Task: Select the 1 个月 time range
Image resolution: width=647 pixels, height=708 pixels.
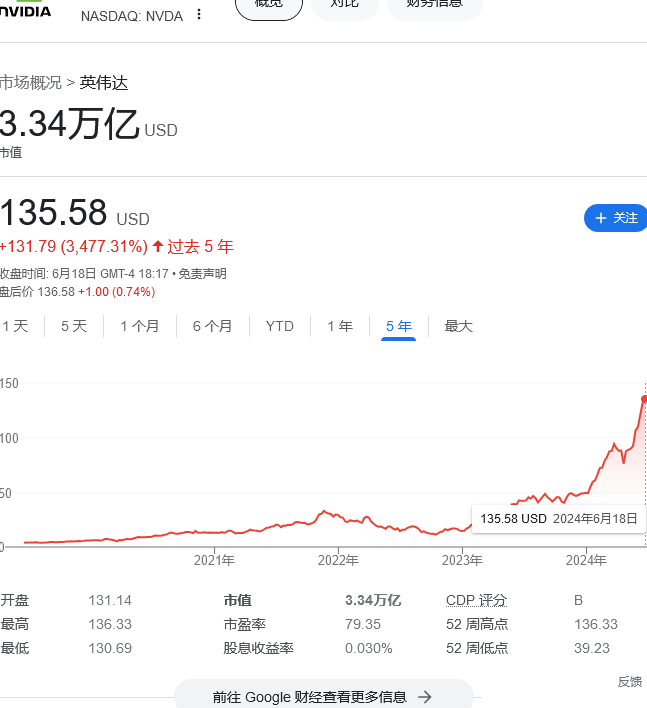Action: [140, 326]
